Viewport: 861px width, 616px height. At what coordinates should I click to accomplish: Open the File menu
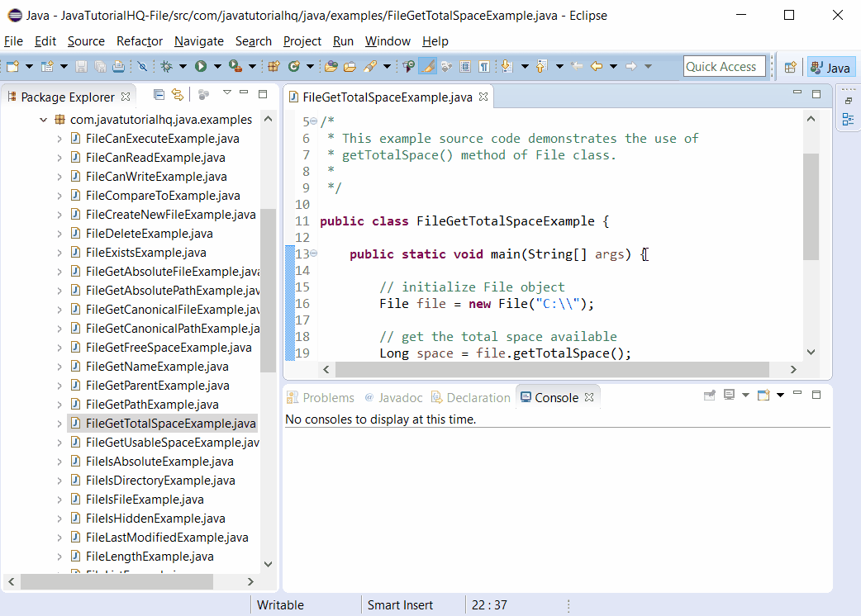click(x=13, y=41)
